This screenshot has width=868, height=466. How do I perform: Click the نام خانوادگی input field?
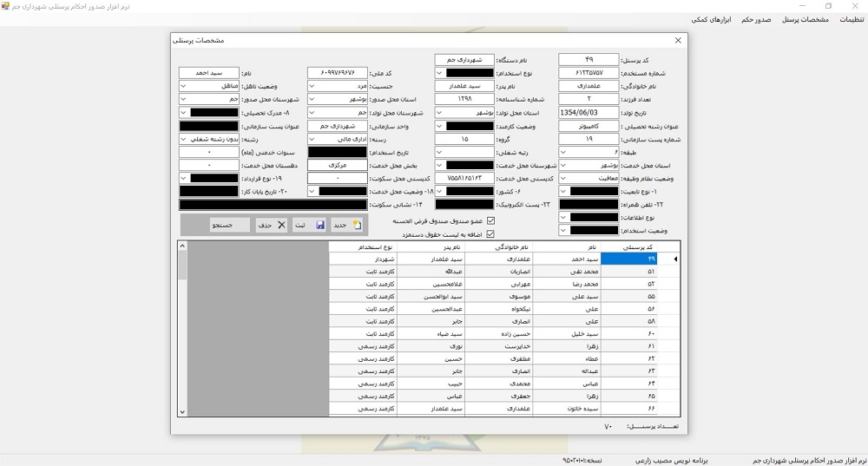589,86
